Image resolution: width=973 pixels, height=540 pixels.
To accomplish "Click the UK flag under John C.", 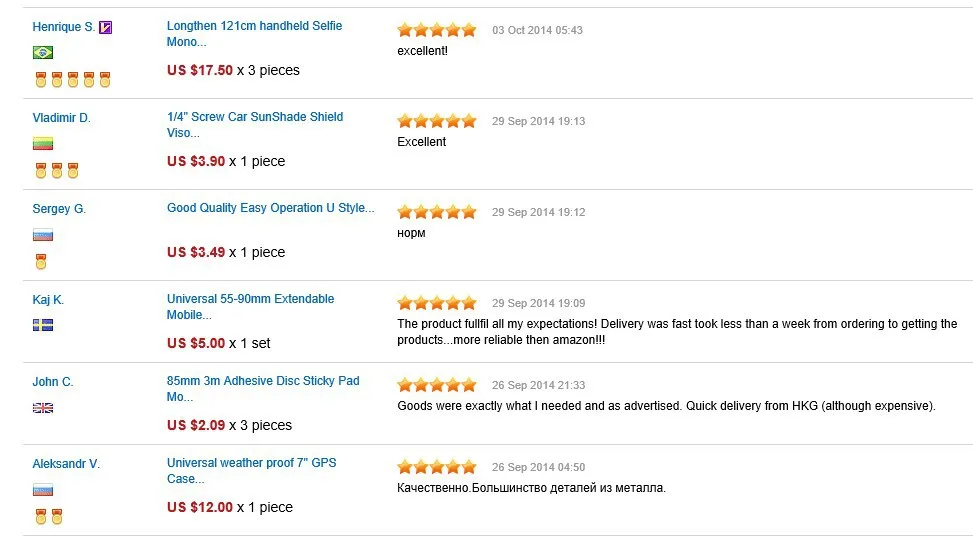I will click(43, 408).
